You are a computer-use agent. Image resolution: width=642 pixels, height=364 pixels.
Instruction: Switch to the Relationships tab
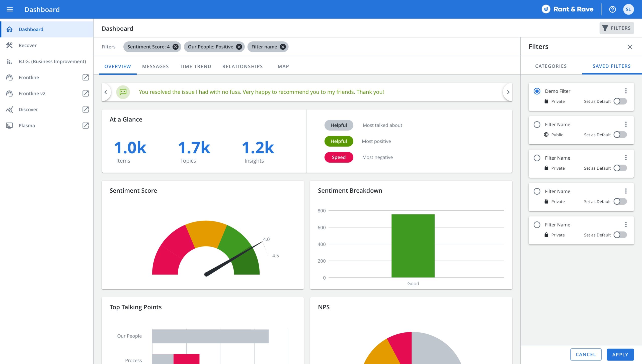click(x=243, y=66)
